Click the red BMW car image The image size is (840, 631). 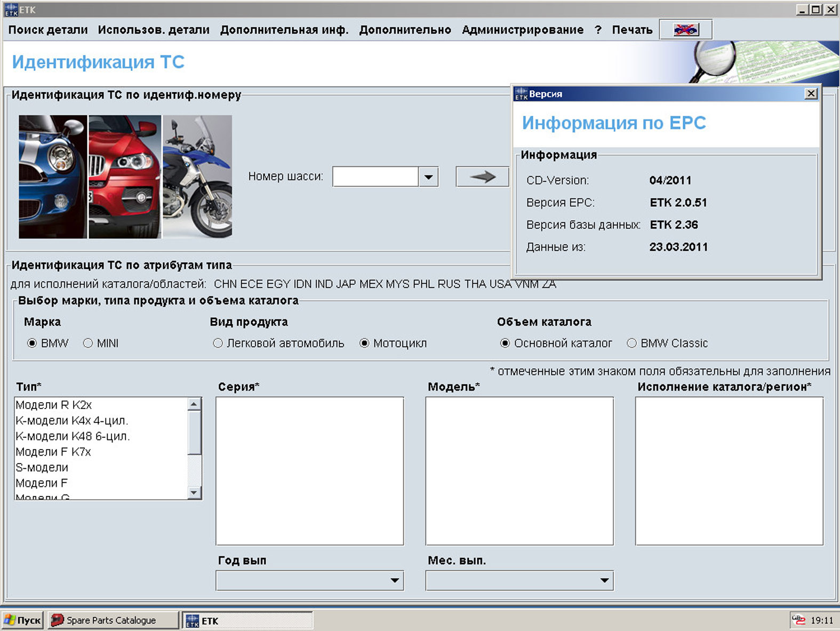click(x=125, y=177)
